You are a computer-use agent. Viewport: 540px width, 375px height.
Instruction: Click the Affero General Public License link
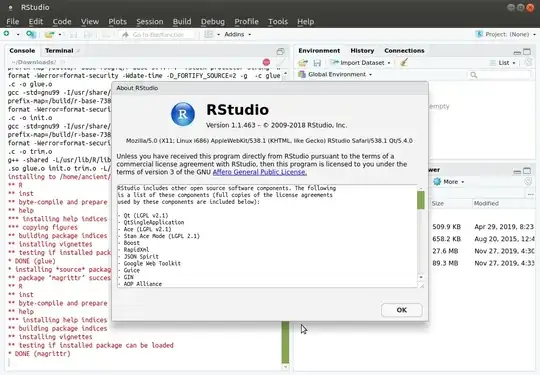pos(260,172)
